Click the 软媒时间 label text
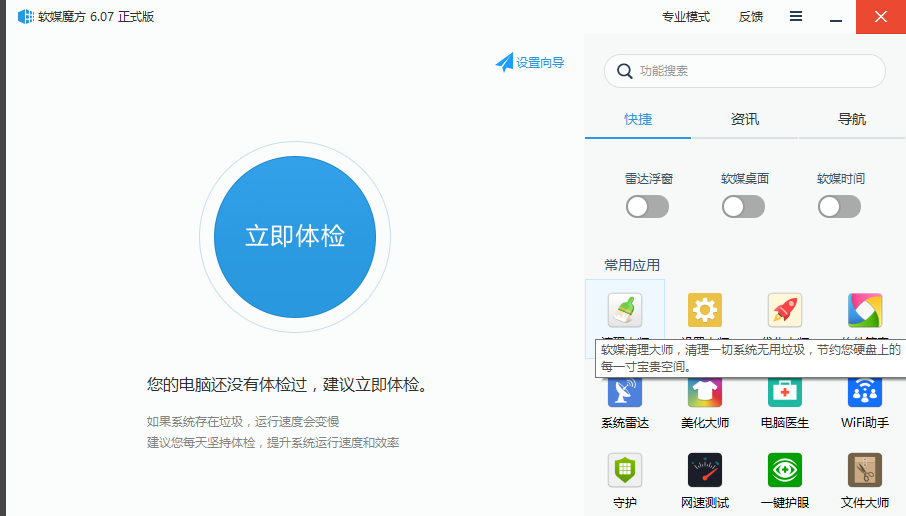Image resolution: width=906 pixels, height=516 pixels. tap(840, 179)
